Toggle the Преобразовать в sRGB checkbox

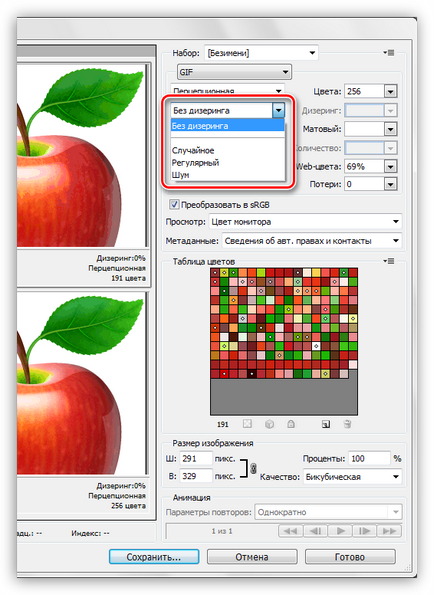pos(174,205)
